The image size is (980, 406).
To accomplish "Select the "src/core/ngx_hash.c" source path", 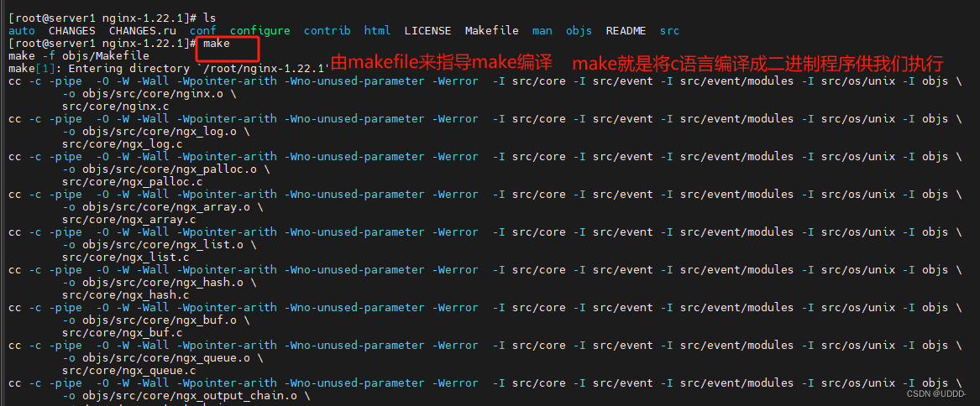I will (x=126, y=294).
